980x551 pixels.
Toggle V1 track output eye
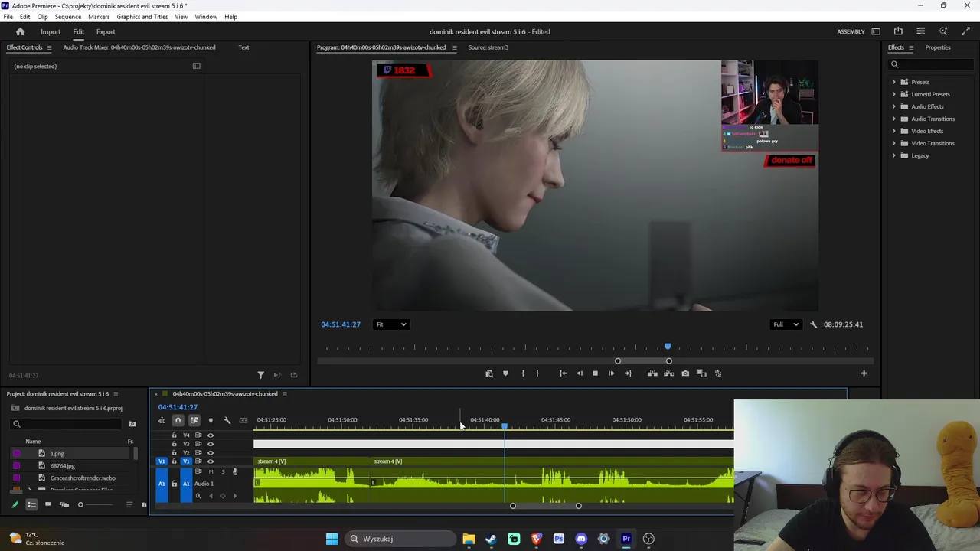(x=211, y=461)
